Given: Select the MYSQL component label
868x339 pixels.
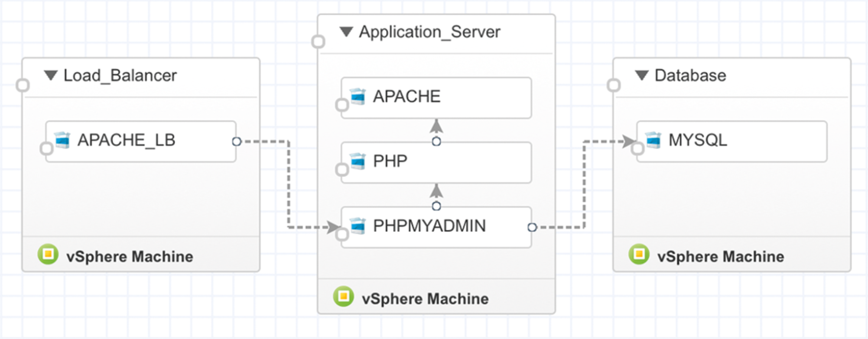Looking at the screenshot, I should (698, 140).
